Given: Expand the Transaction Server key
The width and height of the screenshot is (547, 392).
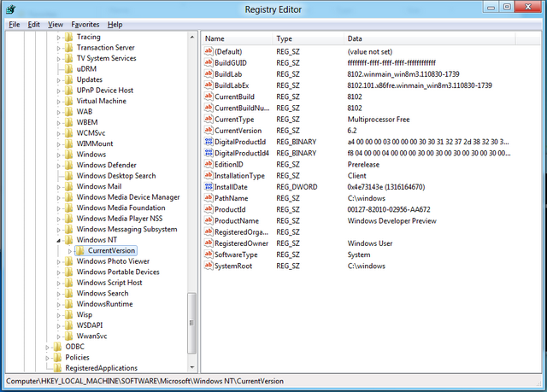Looking at the screenshot, I should coord(59,48).
